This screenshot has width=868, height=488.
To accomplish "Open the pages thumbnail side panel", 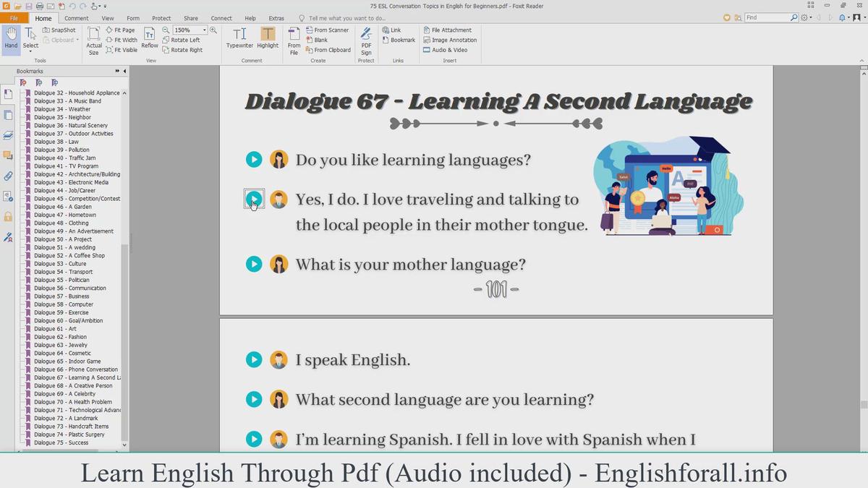I will coord(8,115).
